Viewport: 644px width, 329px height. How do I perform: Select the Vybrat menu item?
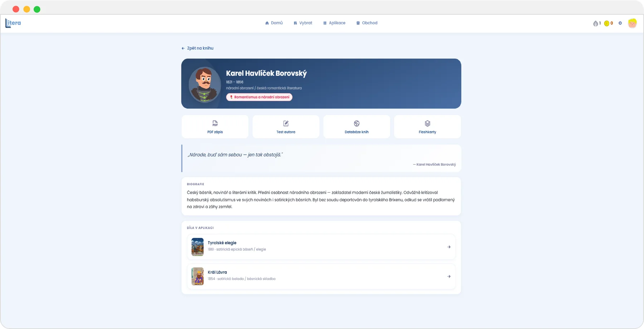click(303, 23)
